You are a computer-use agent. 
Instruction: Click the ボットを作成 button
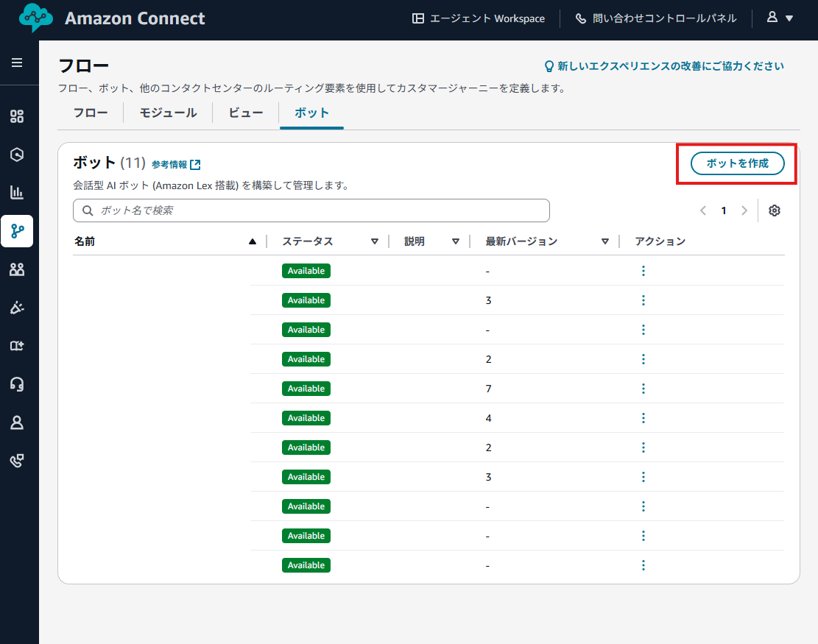(737, 163)
